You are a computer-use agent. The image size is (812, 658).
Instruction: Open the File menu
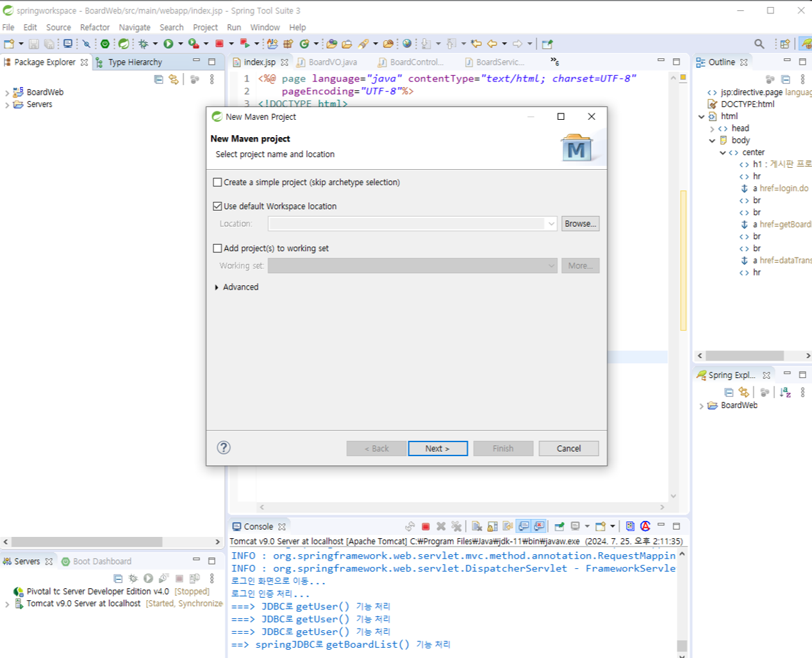(8, 28)
